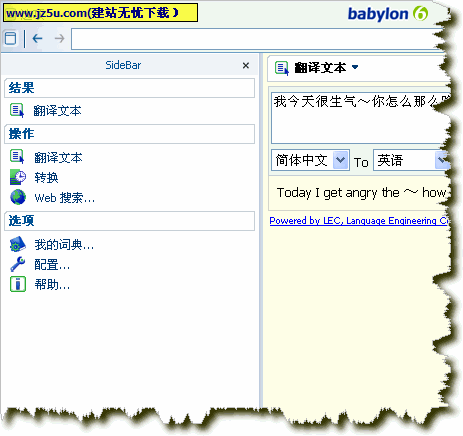Open the 简体中文 source language dropdown

tap(340, 160)
